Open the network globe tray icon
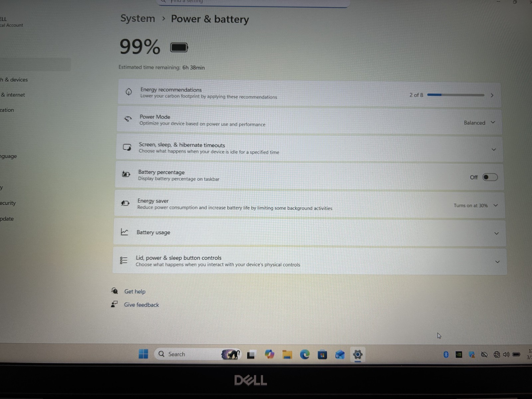 point(497,355)
